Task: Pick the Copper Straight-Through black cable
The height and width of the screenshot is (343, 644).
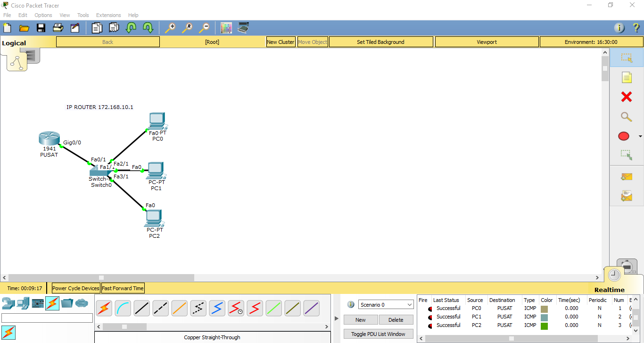Action: [142, 309]
